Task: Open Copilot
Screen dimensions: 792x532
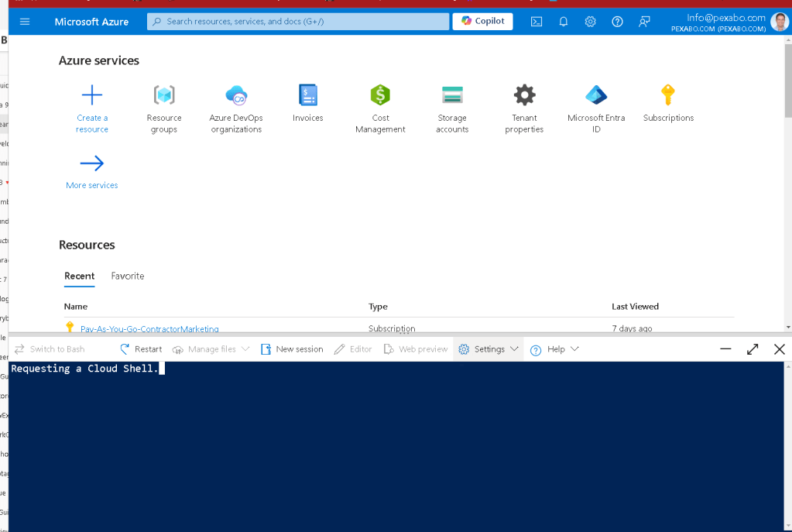Action: [x=482, y=21]
